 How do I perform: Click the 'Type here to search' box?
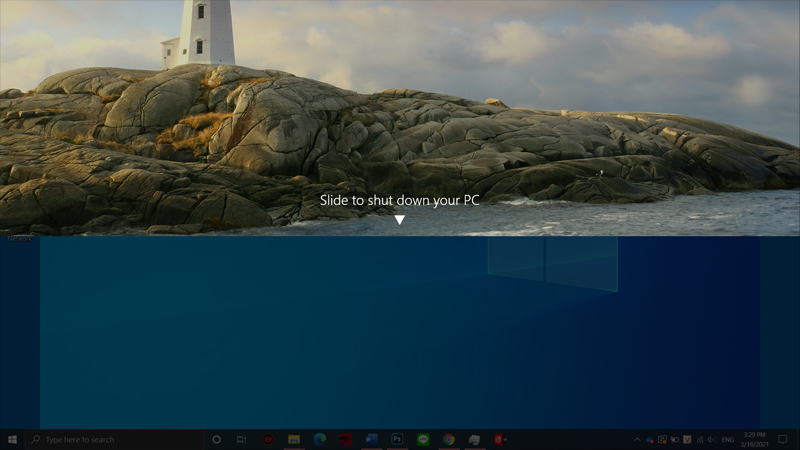click(110, 439)
